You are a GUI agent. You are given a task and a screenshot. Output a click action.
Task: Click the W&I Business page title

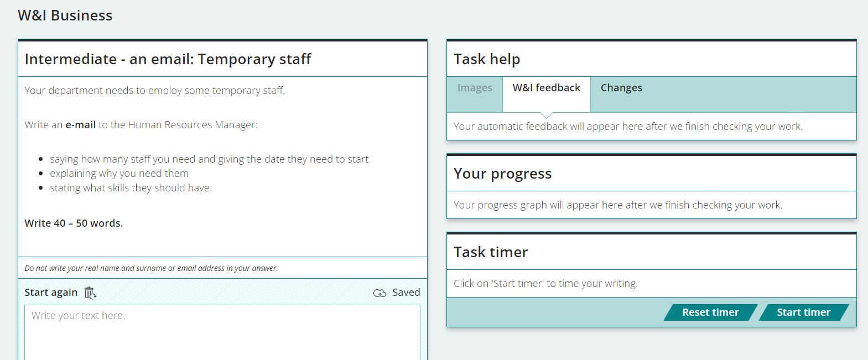click(x=65, y=15)
